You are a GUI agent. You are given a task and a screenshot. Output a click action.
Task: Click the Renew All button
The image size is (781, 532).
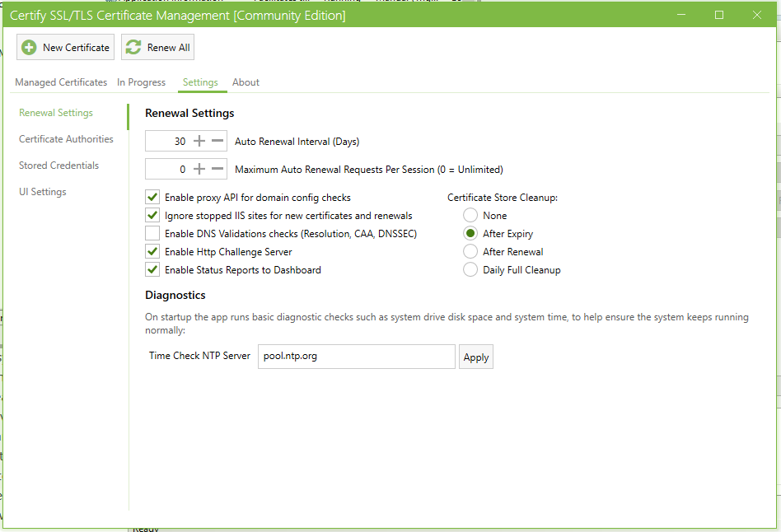click(x=157, y=47)
